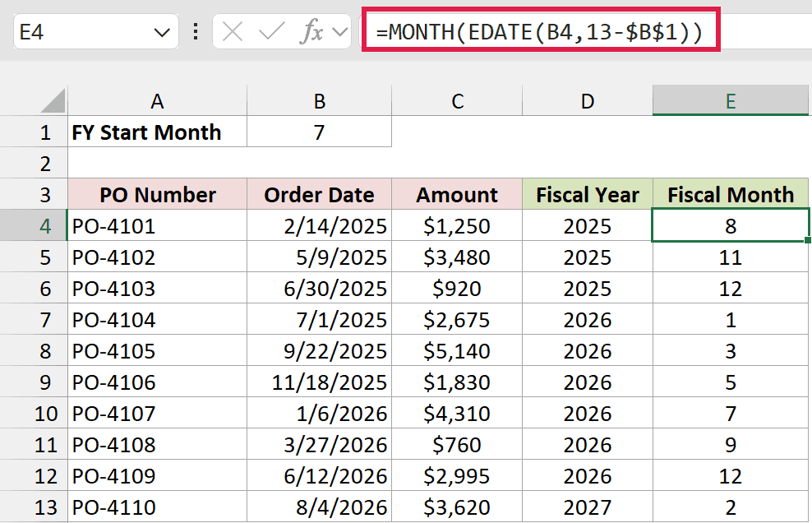Click order date 2/14/2025

tap(320, 225)
